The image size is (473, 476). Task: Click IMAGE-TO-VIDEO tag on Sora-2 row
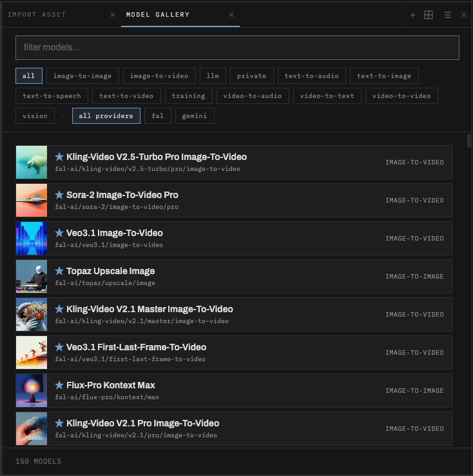click(x=414, y=201)
